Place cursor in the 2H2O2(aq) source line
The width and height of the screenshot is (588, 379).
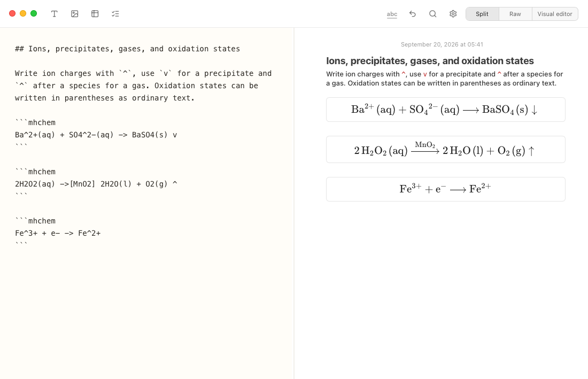pos(96,184)
